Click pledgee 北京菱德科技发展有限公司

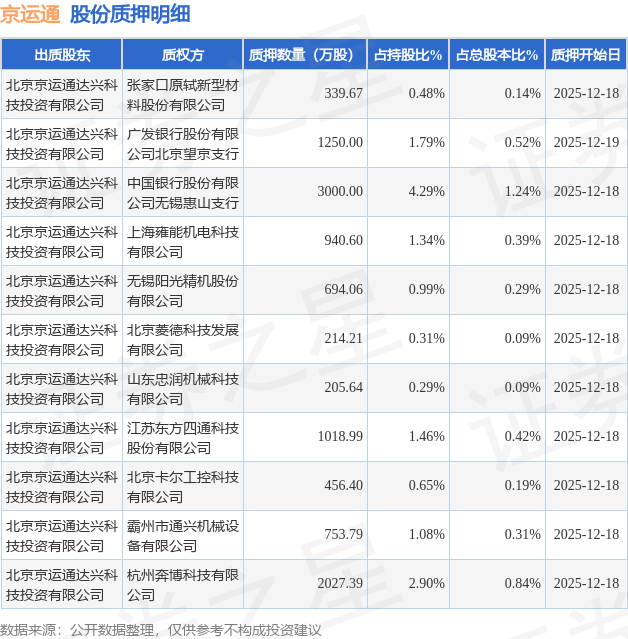click(x=183, y=339)
